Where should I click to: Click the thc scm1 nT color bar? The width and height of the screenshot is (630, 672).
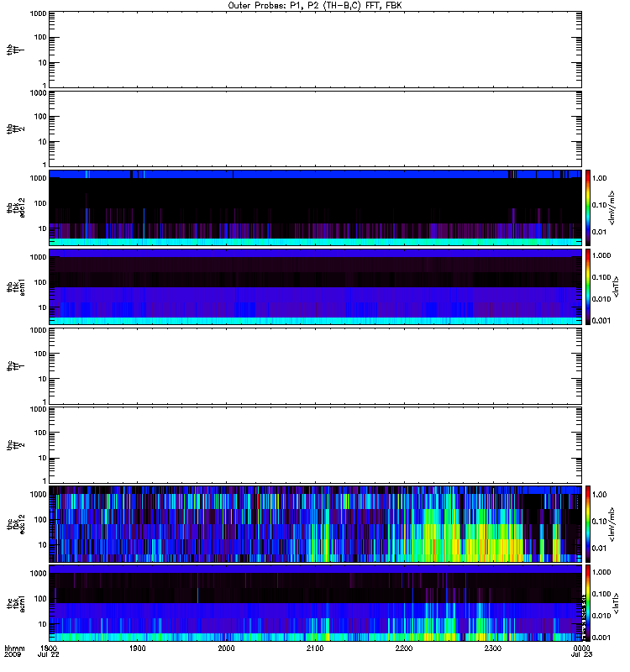pyautogui.click(x=588, y=603)
